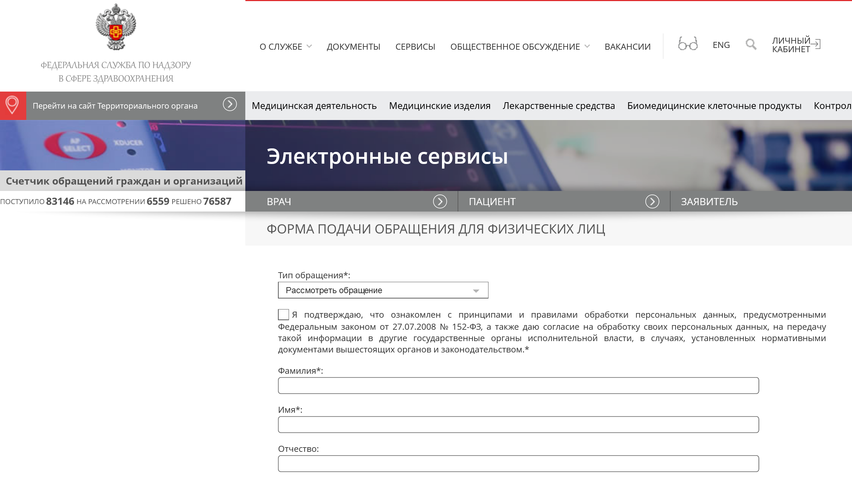
Task: Open Медицинская деятельность section
Action: (314, 106)
